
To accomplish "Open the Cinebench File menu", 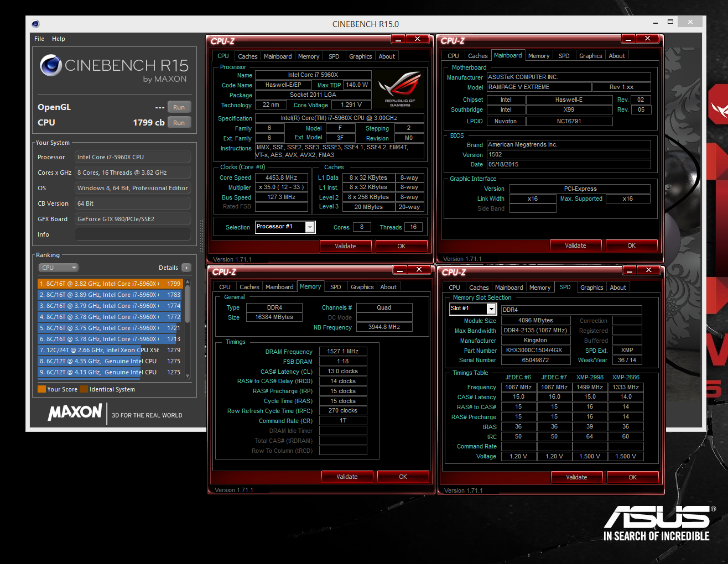I will (39, 39).
